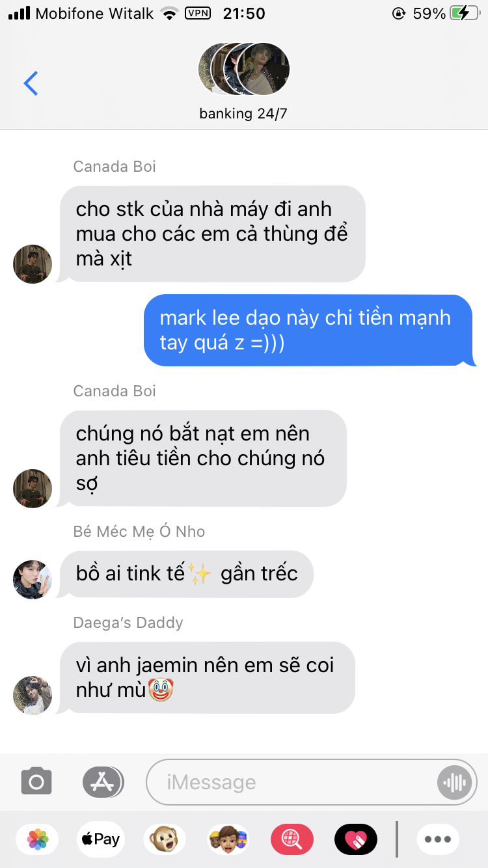Screen dimensions: 488x868
Task: Open the Digital Touch heart icon
Action: (356, 839)
